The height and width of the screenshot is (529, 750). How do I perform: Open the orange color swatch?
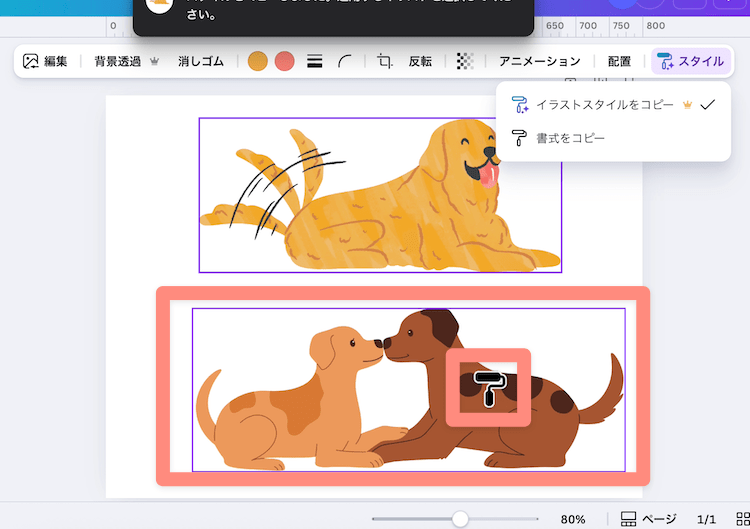[257, 61]
